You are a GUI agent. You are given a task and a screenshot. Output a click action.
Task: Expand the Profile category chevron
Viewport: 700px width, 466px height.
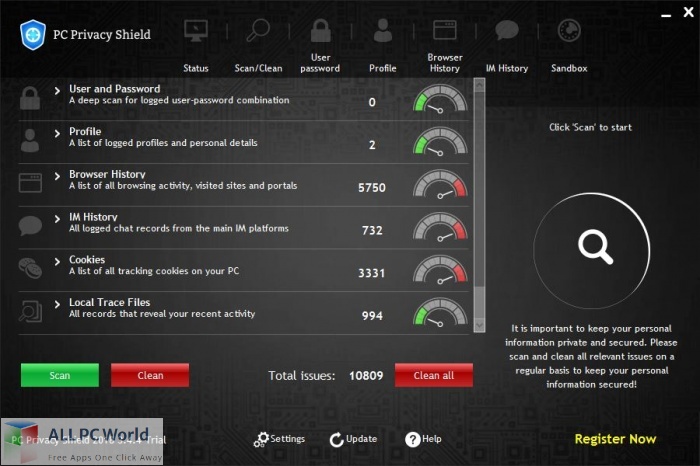click(x=57, y=133)
